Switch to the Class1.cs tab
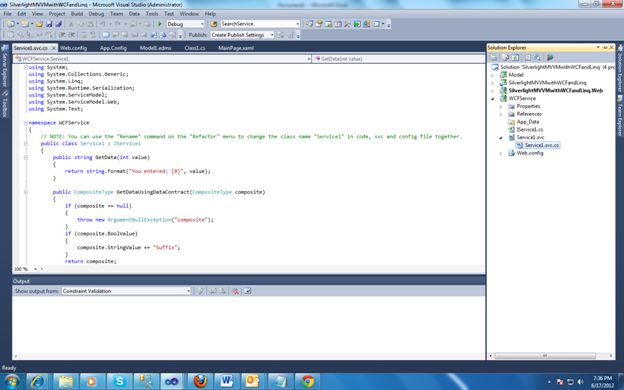624x390 pixels. pos(195,48)
